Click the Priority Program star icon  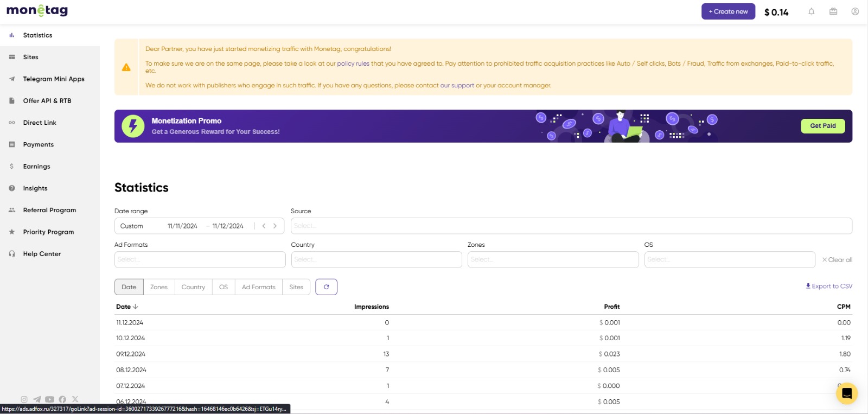[x=12, y=232]
